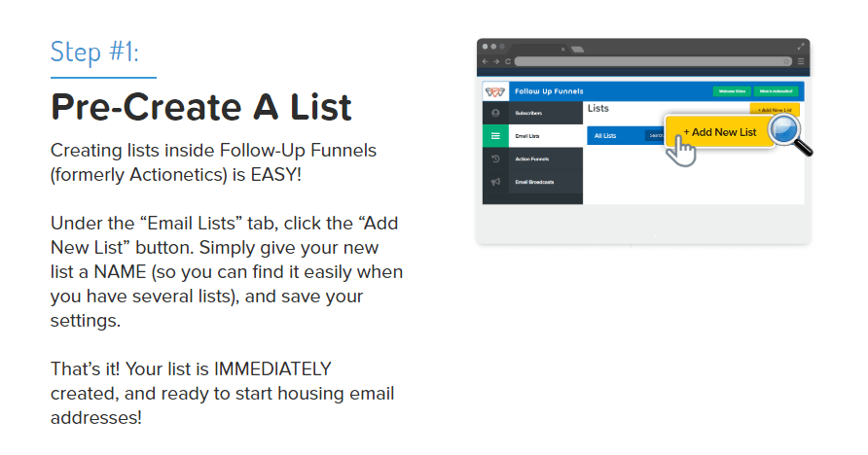Select the Action Funnels sidebar item
The height and width of the screenshot is (455, 868).
pos(532,158)
